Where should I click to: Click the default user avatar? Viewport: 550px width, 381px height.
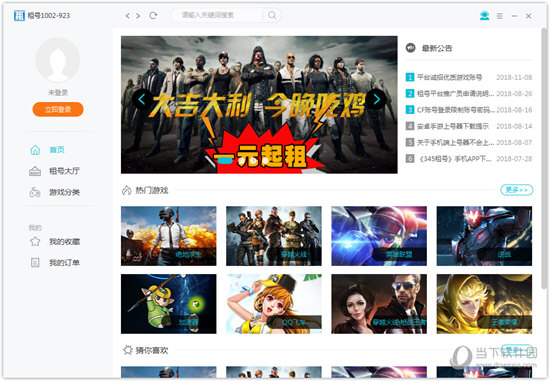point(58,60)
